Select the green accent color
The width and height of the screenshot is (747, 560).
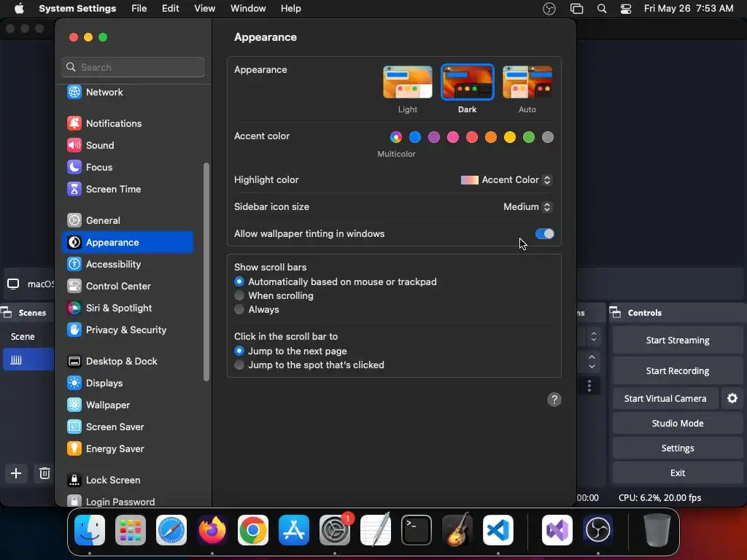click(x=529, y=137)
